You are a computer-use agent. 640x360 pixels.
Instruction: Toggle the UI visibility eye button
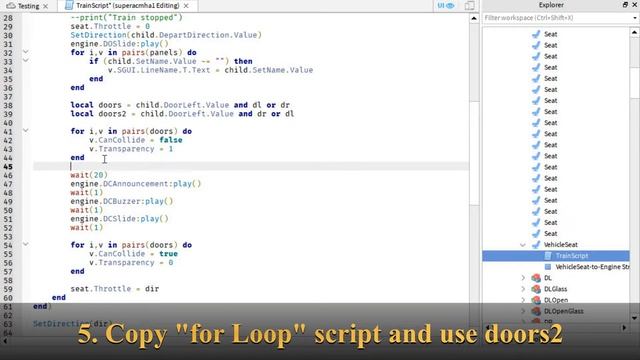click(446, 6)
